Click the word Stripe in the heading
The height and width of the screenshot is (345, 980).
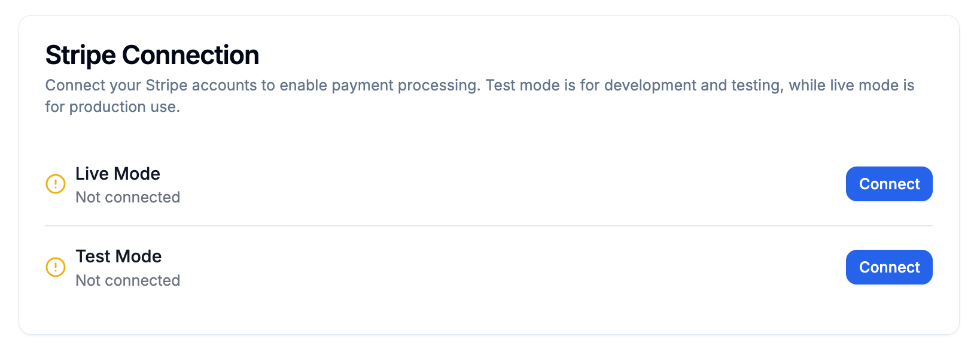pos(81,55)
